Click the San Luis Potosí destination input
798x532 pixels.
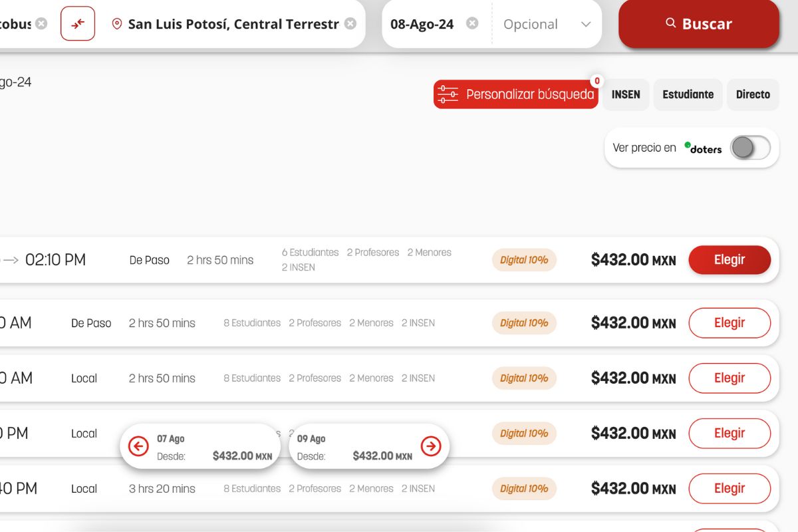point(233,24)
